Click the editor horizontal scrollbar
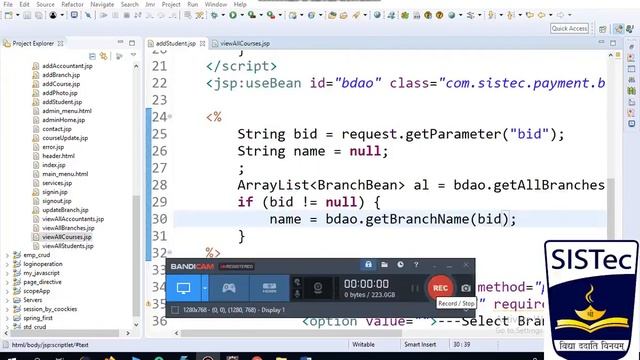The image size is (640, 360). (x=291, y=333)
